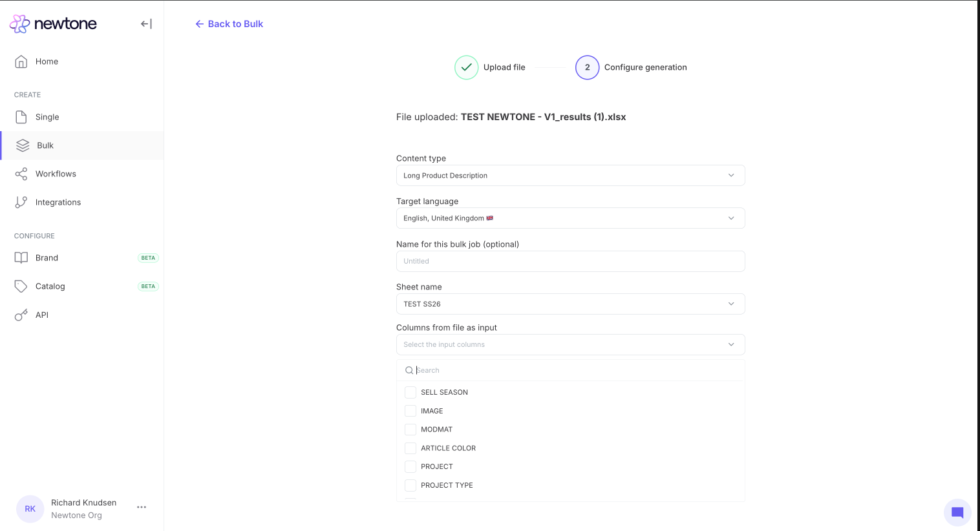Click the API key icon
The image size is (980, 531).
tap(21, 315)
